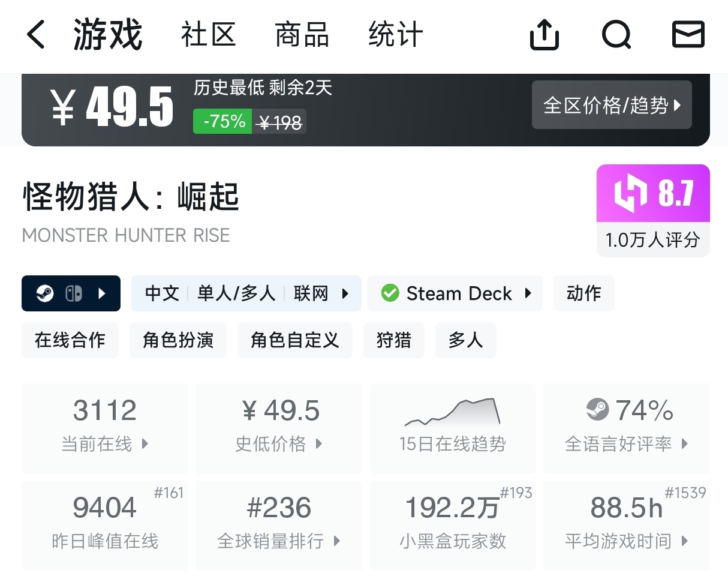The image size is (728, 585).
Task: Tap the Xiaoheihe 8.7 rating badge
Action: pos(653,194)
